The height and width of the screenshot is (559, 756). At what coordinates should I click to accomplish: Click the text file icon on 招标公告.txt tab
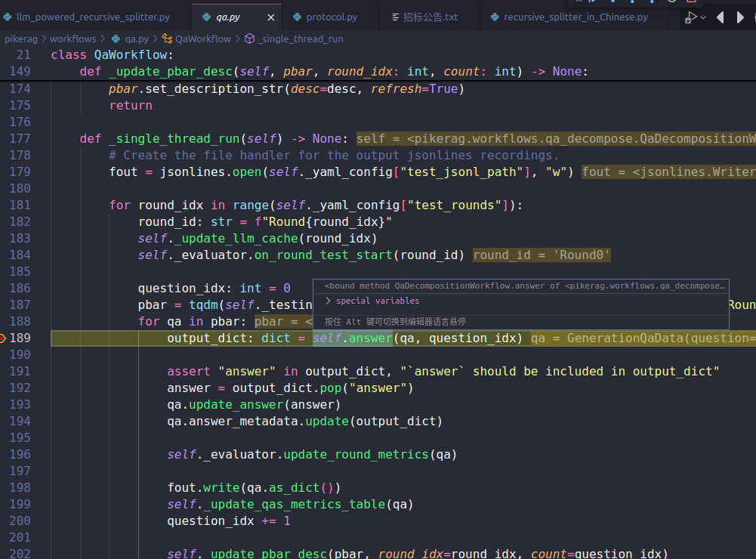pyautogui.click(x=397, y=17)
